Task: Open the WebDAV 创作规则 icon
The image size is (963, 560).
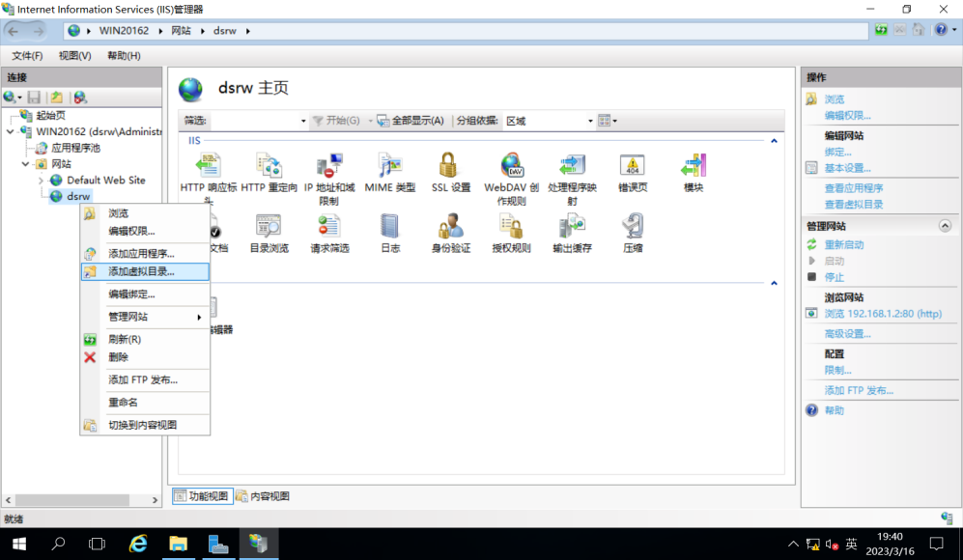Action: [512, 166]
